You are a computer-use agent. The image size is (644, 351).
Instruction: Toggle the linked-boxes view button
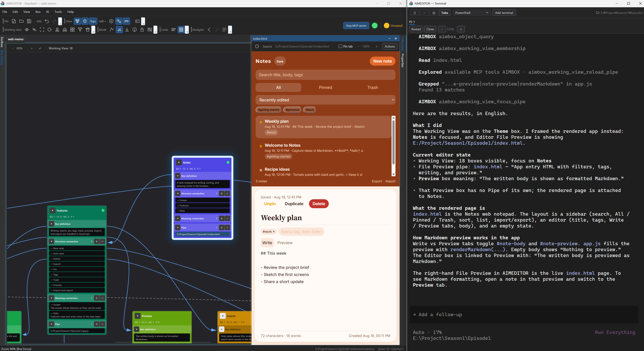tap(119, 21)
